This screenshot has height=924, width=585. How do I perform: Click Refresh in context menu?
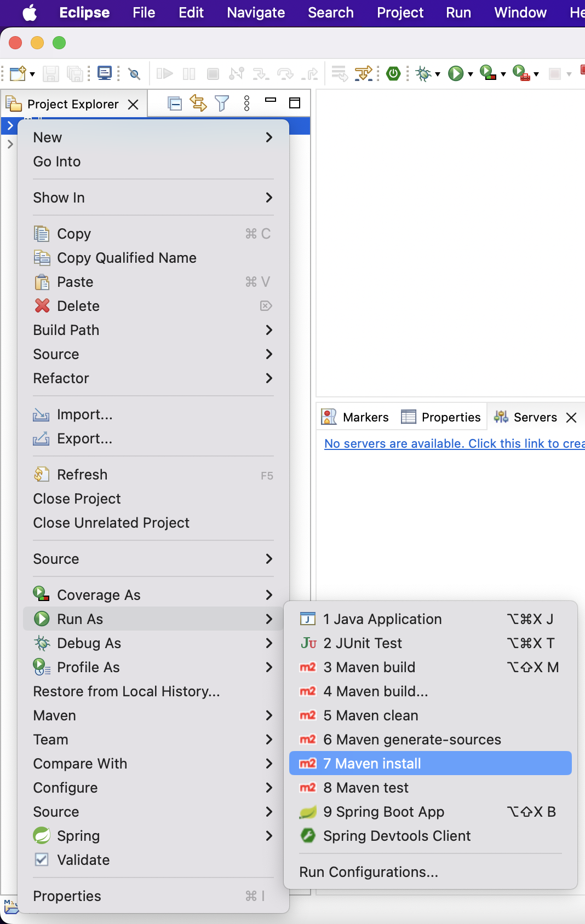[x=153, y=475]
